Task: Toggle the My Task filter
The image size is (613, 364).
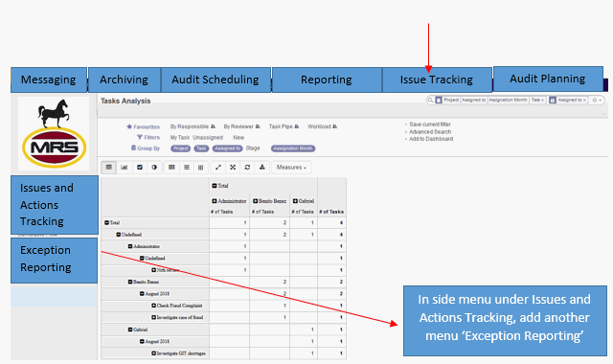Action: pos(180,138)
